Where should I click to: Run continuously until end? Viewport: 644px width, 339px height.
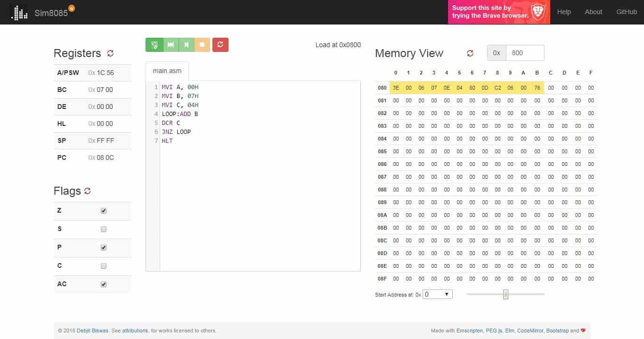coord(170,44)
